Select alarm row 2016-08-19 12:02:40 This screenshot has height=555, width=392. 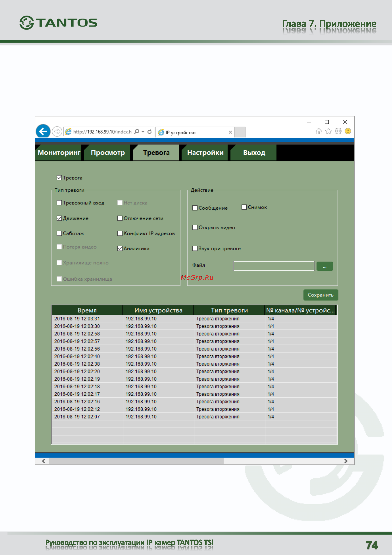[194, 356]
